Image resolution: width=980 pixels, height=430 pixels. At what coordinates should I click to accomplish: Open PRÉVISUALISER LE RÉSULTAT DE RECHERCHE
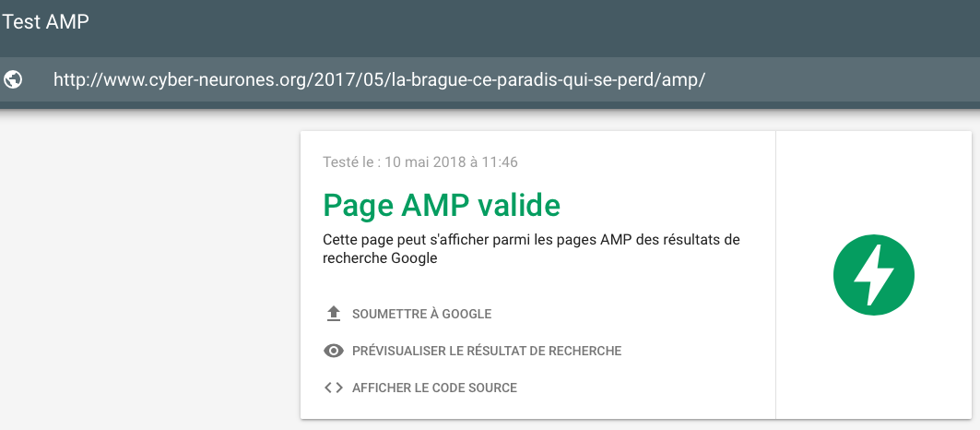click(486, 351)
